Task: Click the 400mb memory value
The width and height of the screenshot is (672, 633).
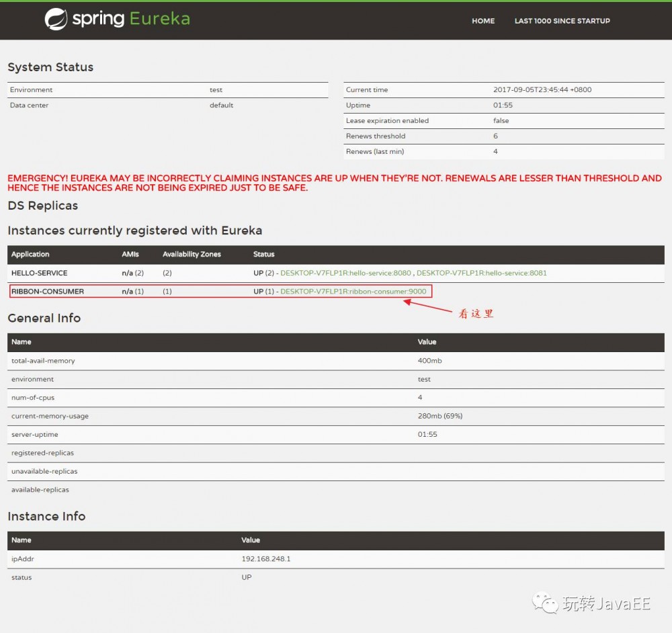Action: 430,361
